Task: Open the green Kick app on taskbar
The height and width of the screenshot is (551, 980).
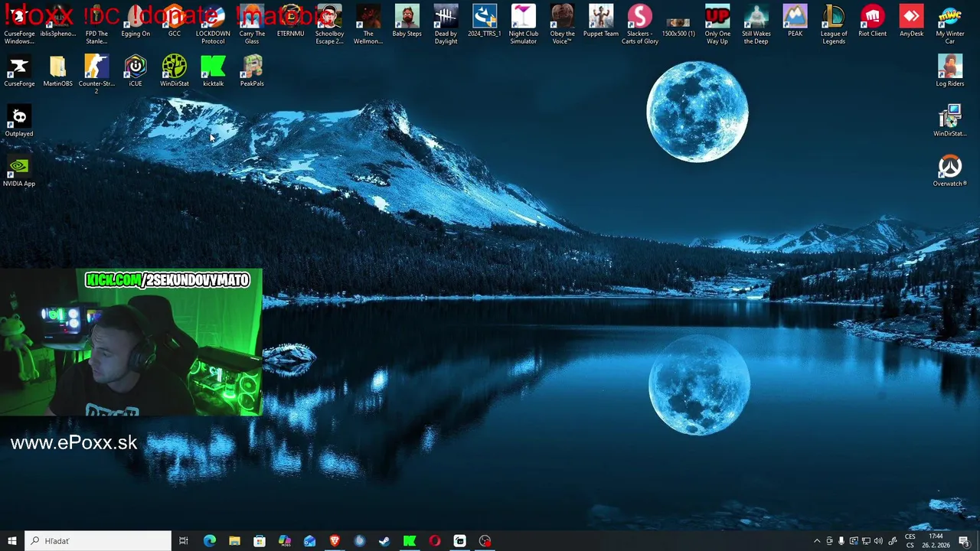Action: pyautogui.click(x=410, y=541)
